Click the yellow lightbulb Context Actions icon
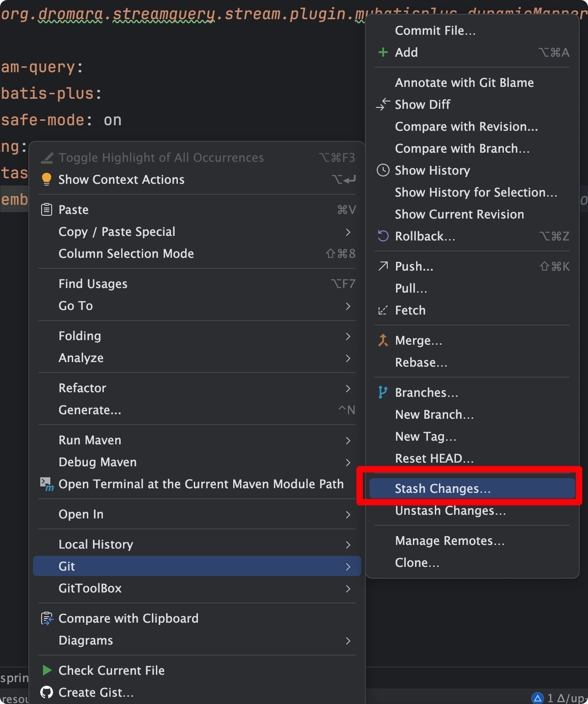 point(47,180)
